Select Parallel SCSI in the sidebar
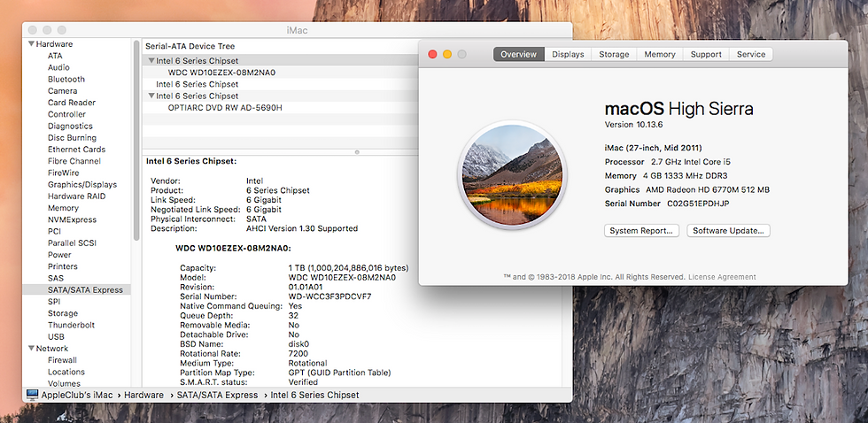 [x=72, y=242]
